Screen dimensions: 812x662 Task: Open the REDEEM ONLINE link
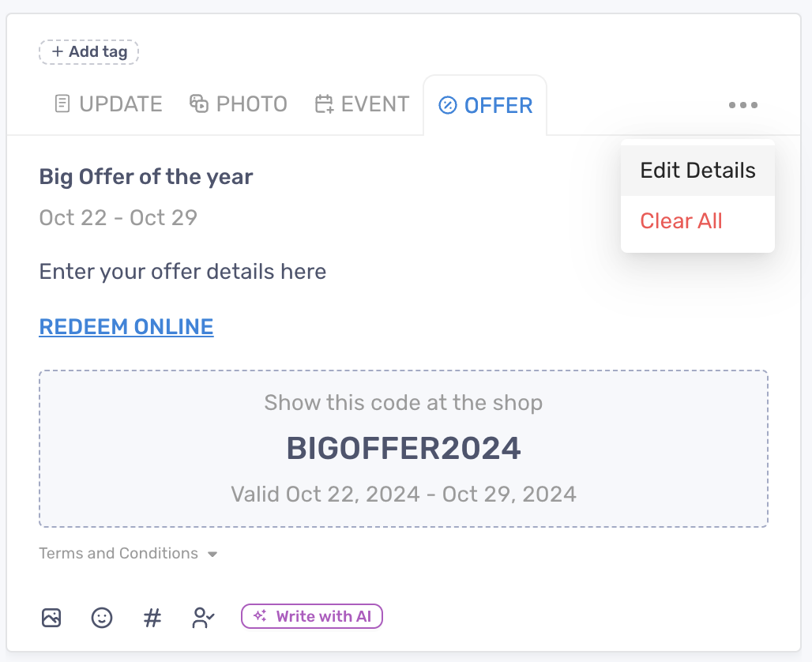(126, 327)
